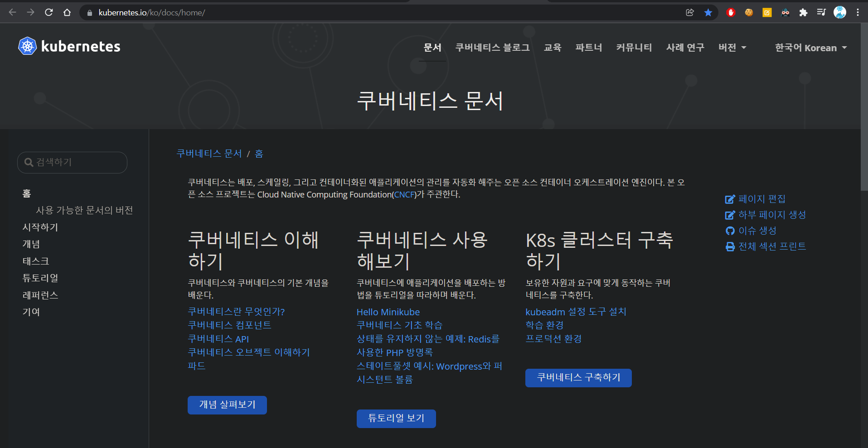868x448 pixels.
Task: Open the Hello Minikube link
Action: click(388, 312)
